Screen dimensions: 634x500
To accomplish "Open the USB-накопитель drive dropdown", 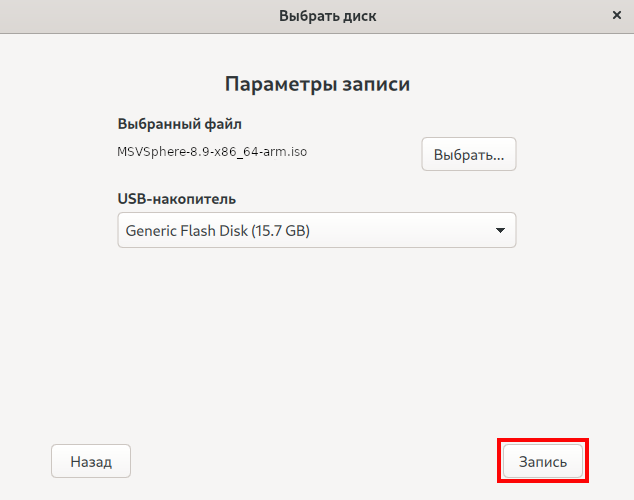I will 317,230.
